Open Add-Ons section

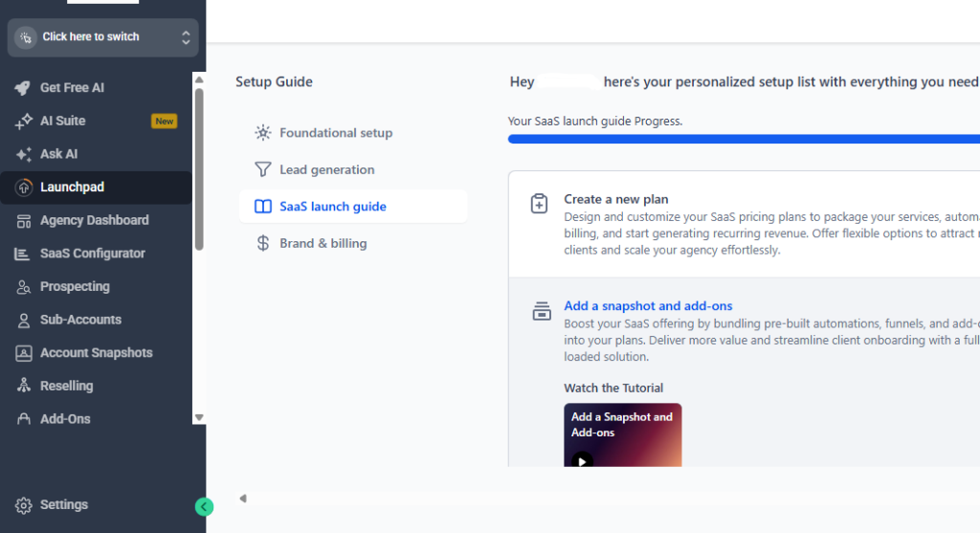(x=96, y=419)
